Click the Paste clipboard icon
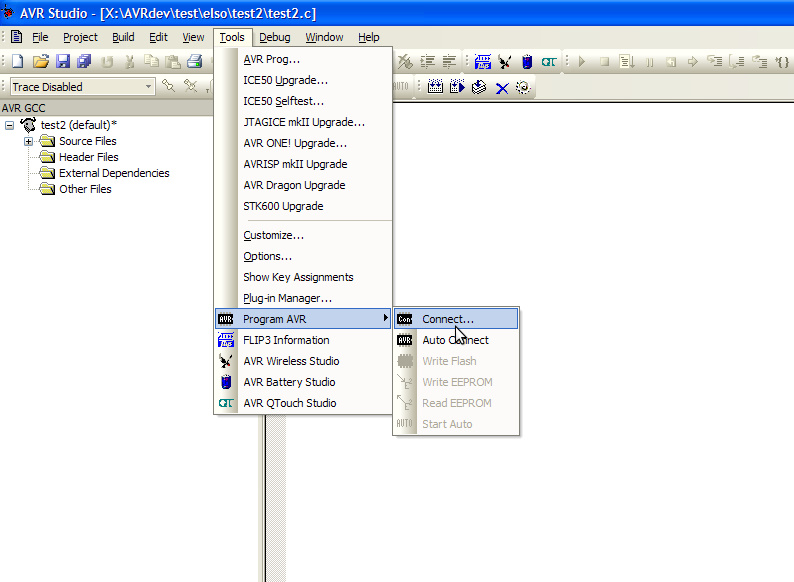This screenshot has height=582, width=794. click(173, 62)
